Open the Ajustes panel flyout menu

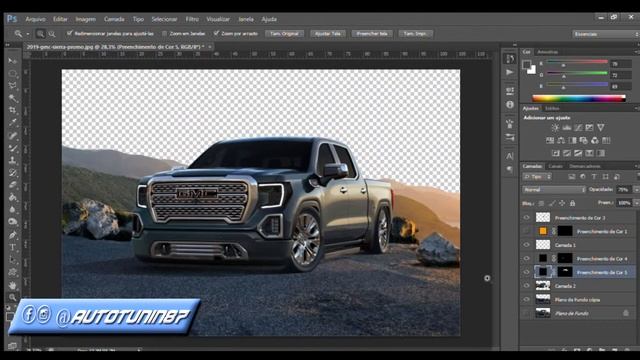636,109
